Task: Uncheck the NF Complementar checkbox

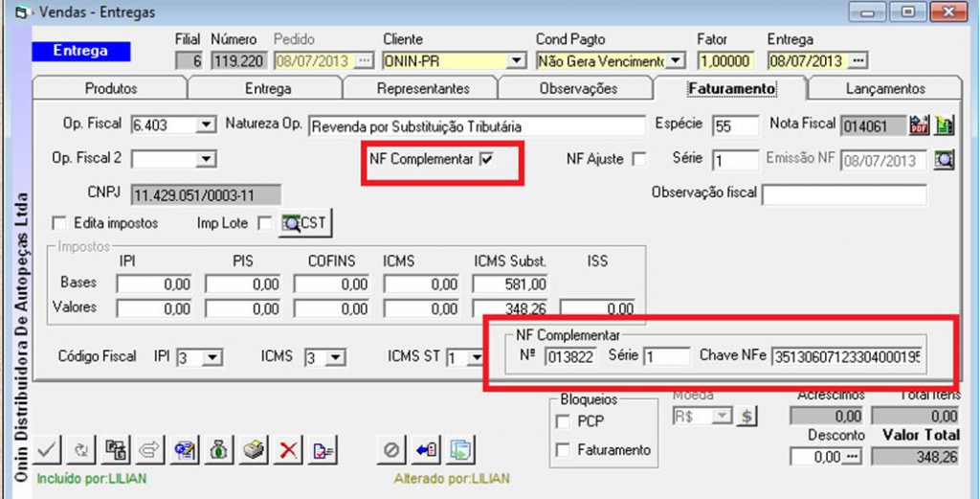Action: point(487,159)
